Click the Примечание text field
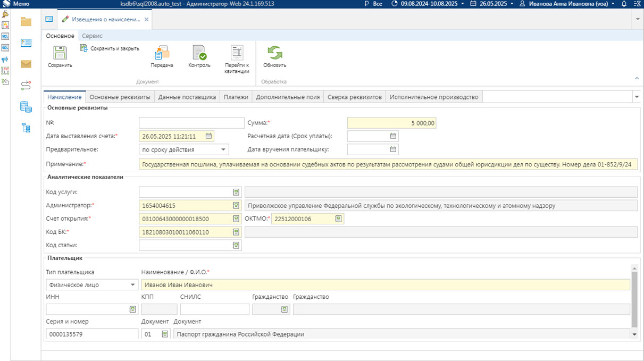The width and height of the screenshot is (644, 361). pos(389,164)
